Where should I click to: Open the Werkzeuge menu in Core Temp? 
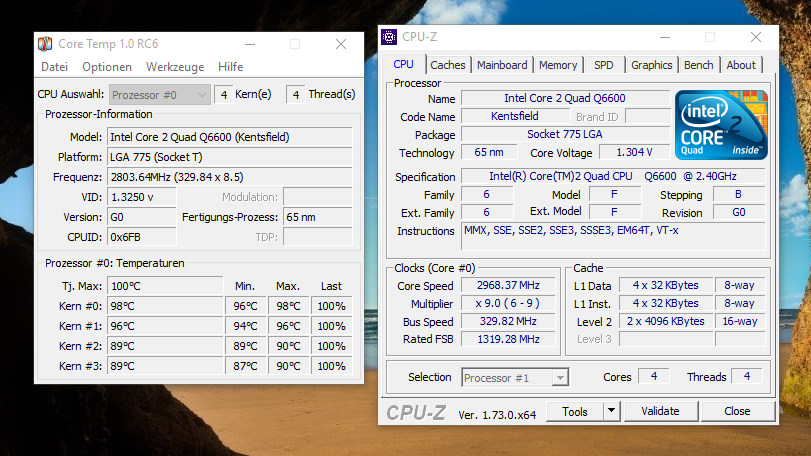tap(175, 67)
